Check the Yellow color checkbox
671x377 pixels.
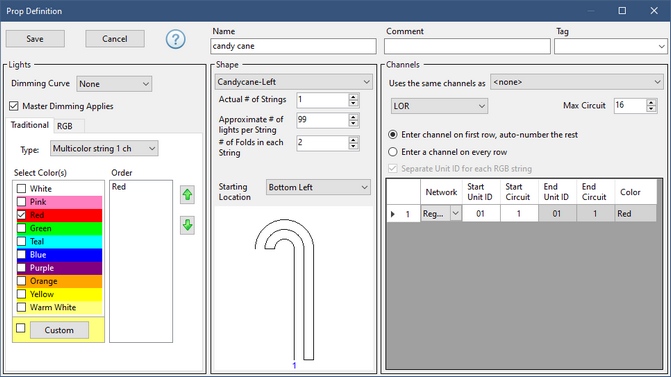21,294
